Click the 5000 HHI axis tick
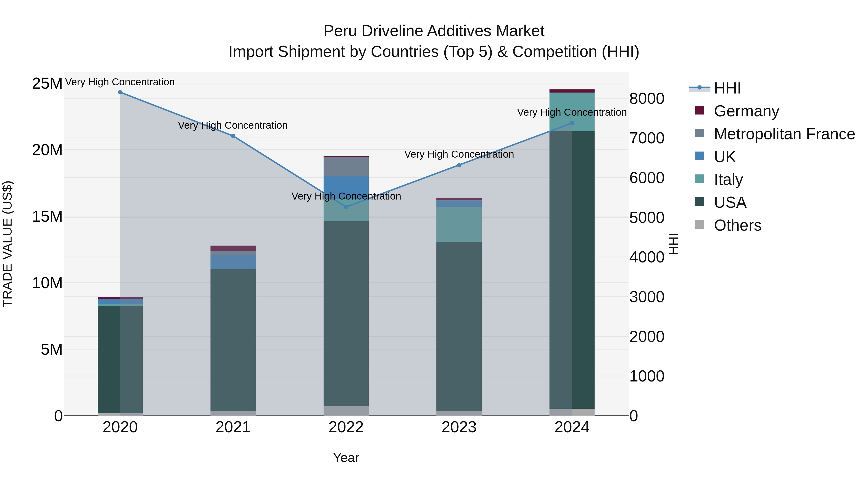Viewport: 868px width, 488px height. point(647,218)
